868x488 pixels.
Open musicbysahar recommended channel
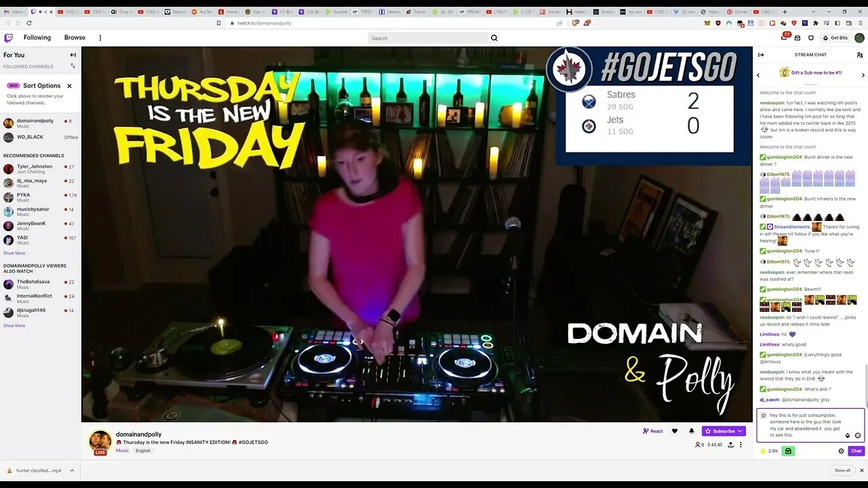pyautogui.click(x=41, y=211)
